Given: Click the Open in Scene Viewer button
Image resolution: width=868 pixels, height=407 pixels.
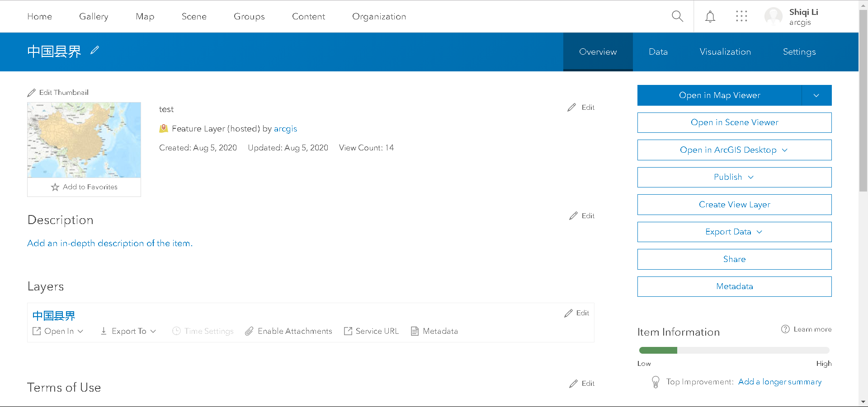Looking at the screenshot, I should point(735,122).
